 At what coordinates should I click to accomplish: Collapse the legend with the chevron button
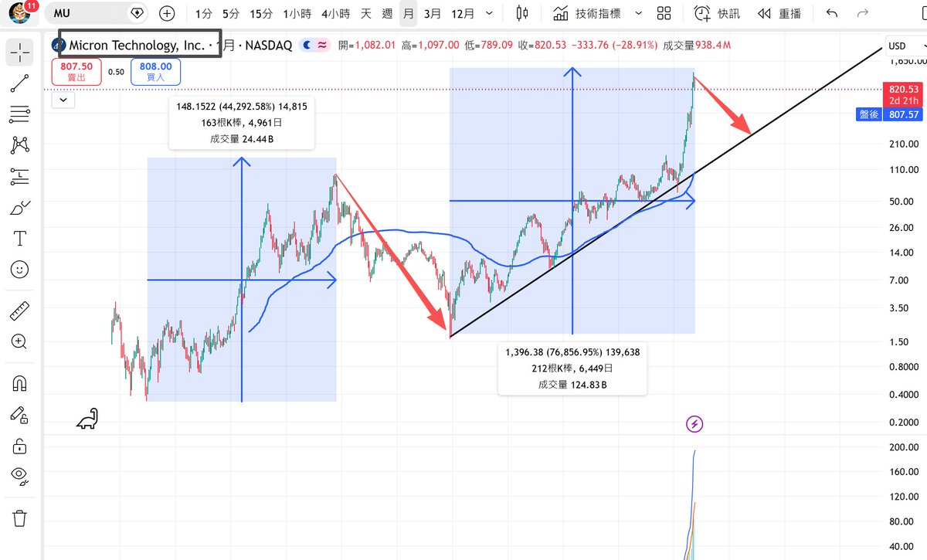coord(63,99)
